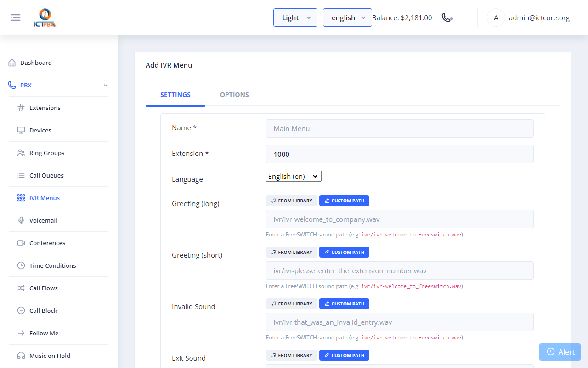Click the Dashboard home icon
This screenshot has width=588, height=368.
12,63
